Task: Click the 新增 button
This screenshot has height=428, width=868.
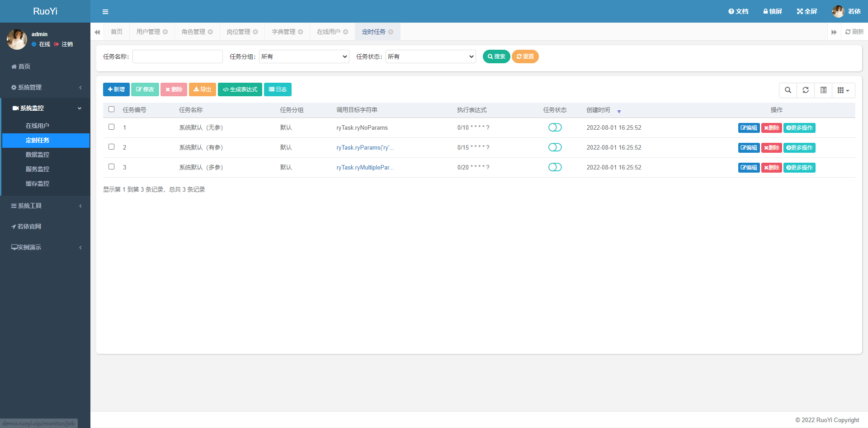Action: click(x=116, y=89)
